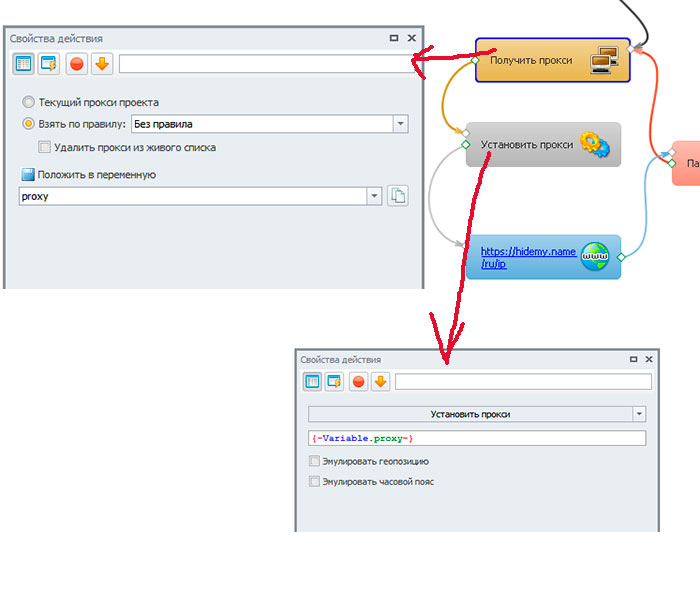The width and height of the screenshot is (700, 600).
Task: Click second view icon in lower properties panel
Action: pos(334,382)
